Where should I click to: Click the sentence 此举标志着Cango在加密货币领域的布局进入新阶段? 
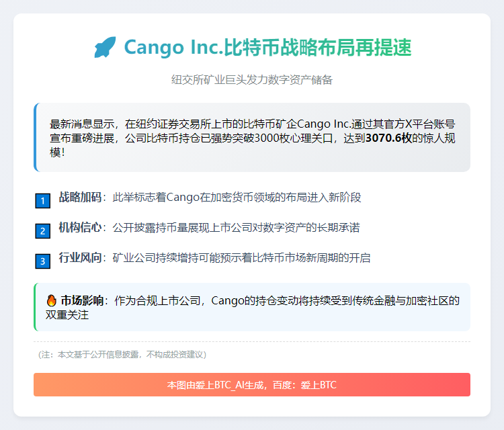pos(237,197)
